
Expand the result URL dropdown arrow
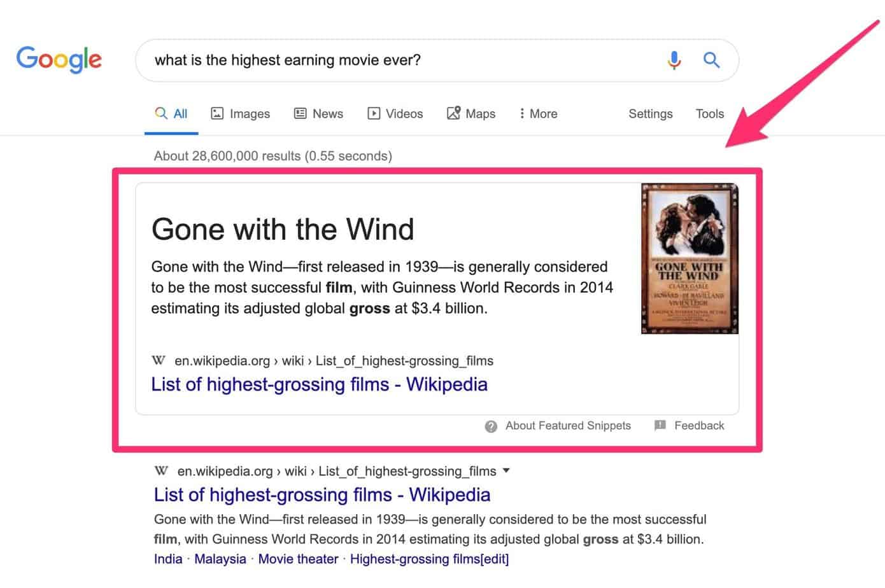tap(506, 471)
